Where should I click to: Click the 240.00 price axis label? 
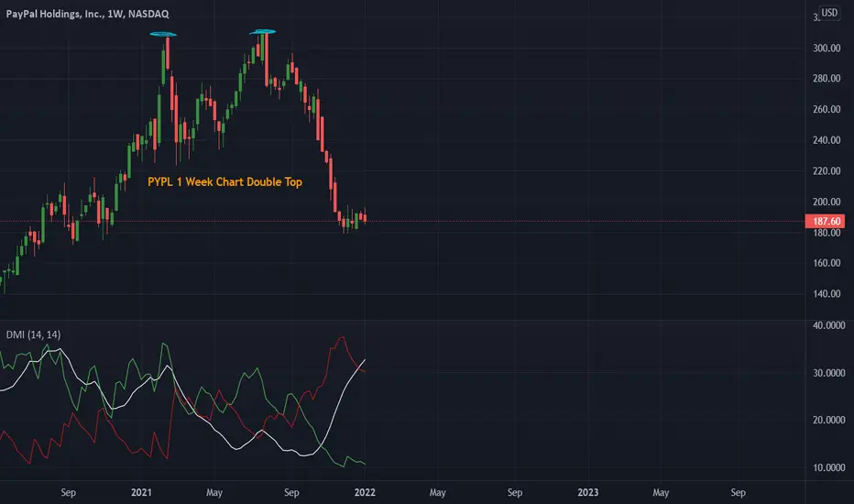pyautogui.click(x=827, y=140)
